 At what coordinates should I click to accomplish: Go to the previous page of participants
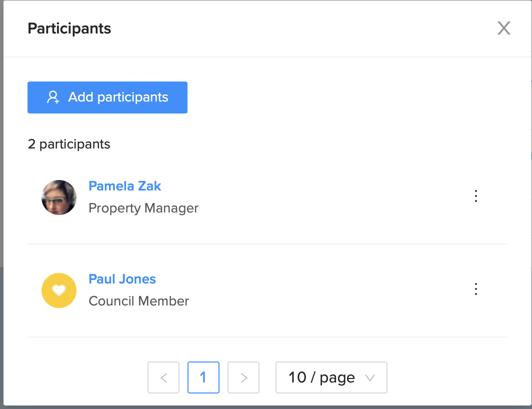pos(163,377)
